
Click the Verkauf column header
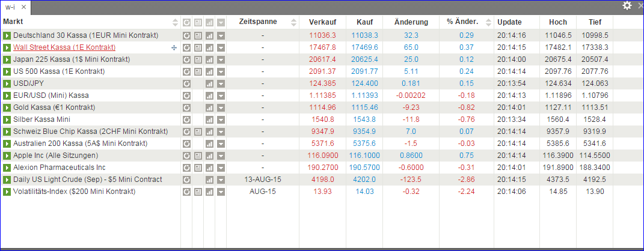point(322,22)
